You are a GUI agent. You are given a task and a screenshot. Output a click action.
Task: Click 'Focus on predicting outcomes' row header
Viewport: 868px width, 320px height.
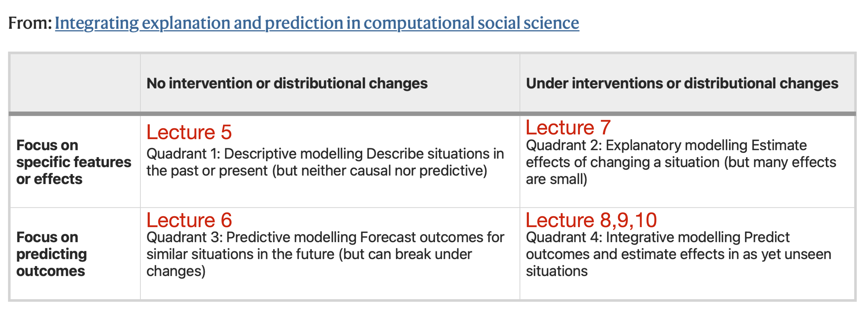[x=51, y=254]
